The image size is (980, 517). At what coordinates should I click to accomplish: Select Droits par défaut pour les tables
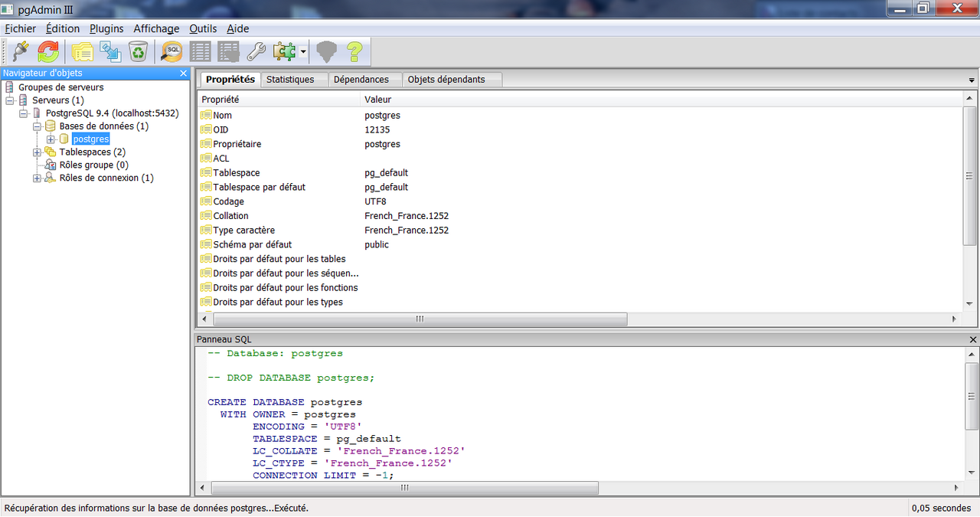point(580,259)
